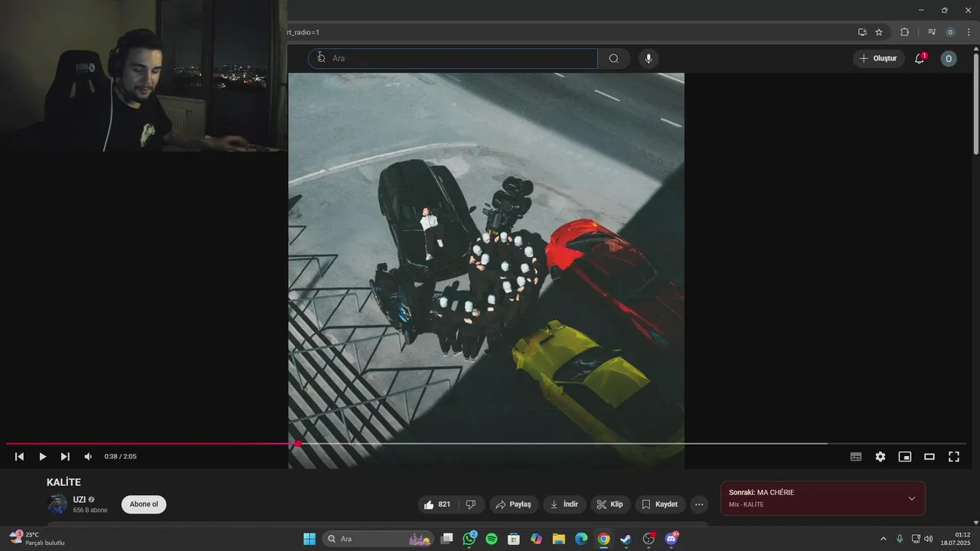Open Chrome media controls icon

click(x=932, y=32)
